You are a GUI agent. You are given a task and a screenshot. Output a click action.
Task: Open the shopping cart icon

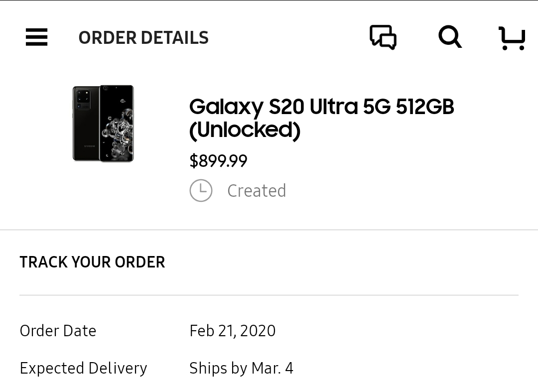pyautogui.click(x=512, y=38)
